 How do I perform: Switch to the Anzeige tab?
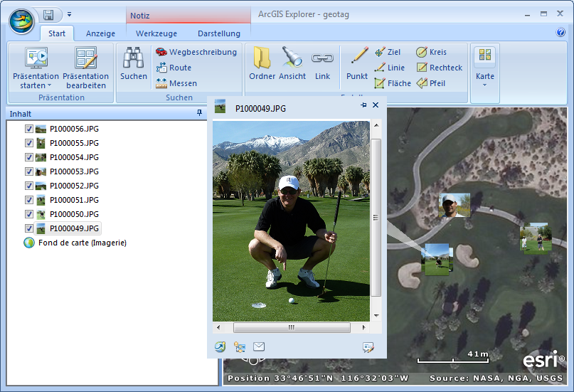point(100,33)
